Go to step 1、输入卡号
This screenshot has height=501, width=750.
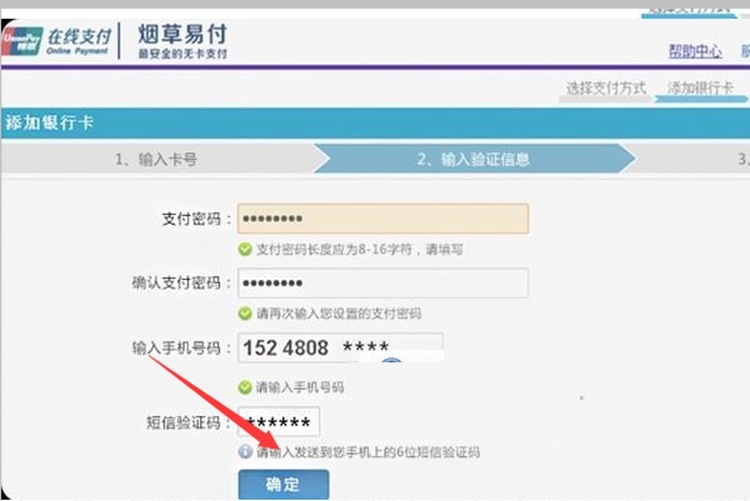pos(155,159)
